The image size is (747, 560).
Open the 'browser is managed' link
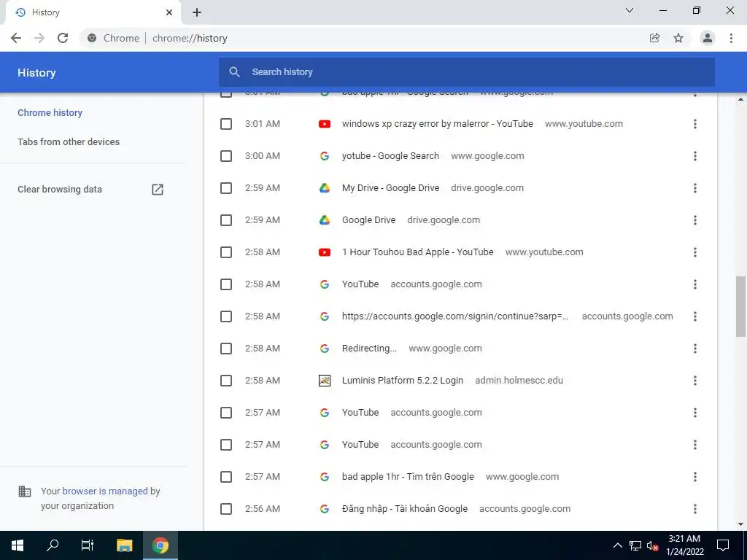105,491
